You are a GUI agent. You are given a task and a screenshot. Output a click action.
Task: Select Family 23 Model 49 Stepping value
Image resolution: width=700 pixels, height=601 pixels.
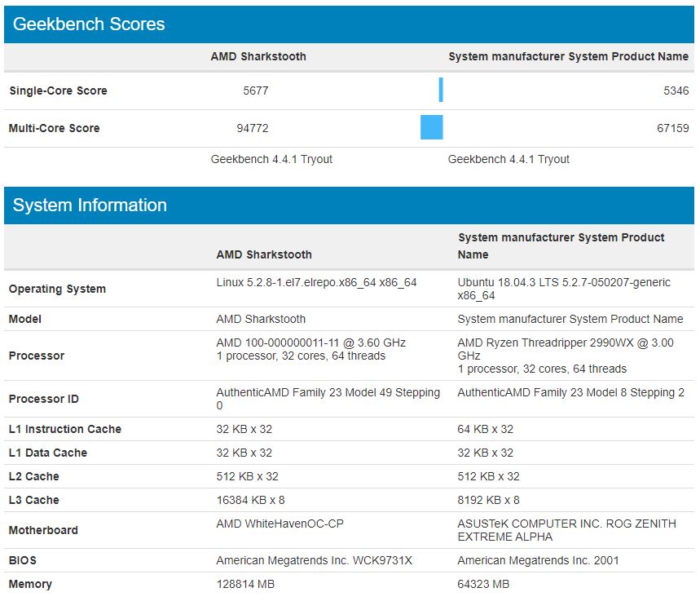tap(328, 399)
